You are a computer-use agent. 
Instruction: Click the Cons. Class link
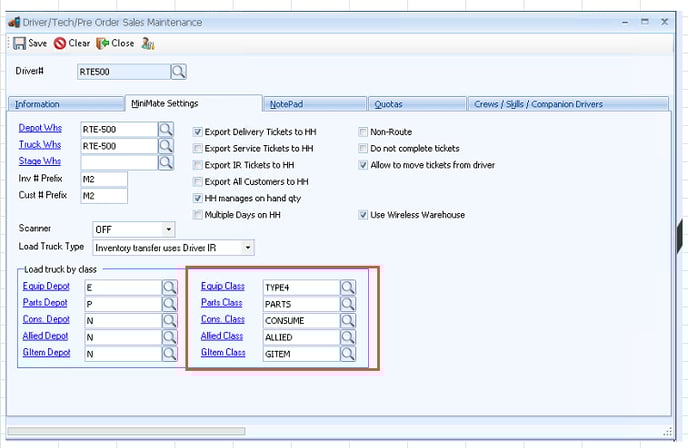[x=222, y=319]
